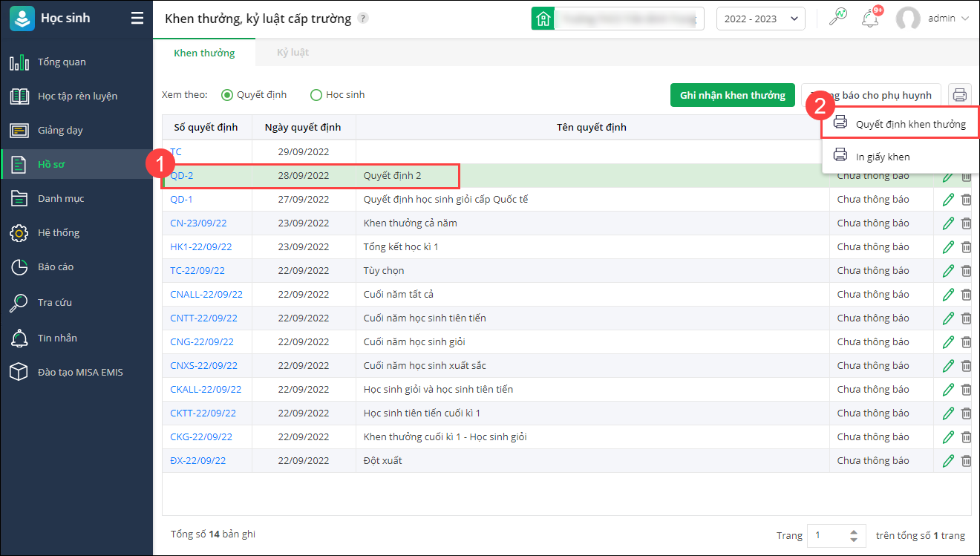Delete the Cuối năm học sinh xuất sắc row

click(x=966, y=365)
